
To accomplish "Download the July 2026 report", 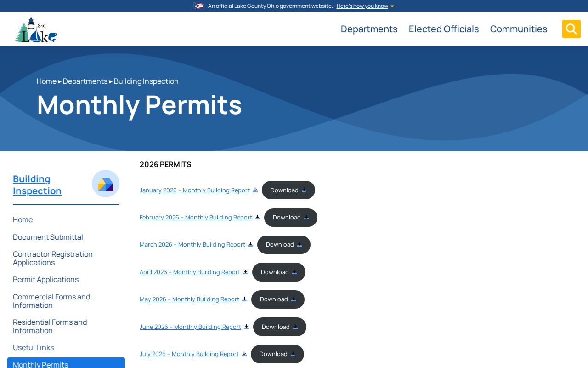I will point(277,354).
